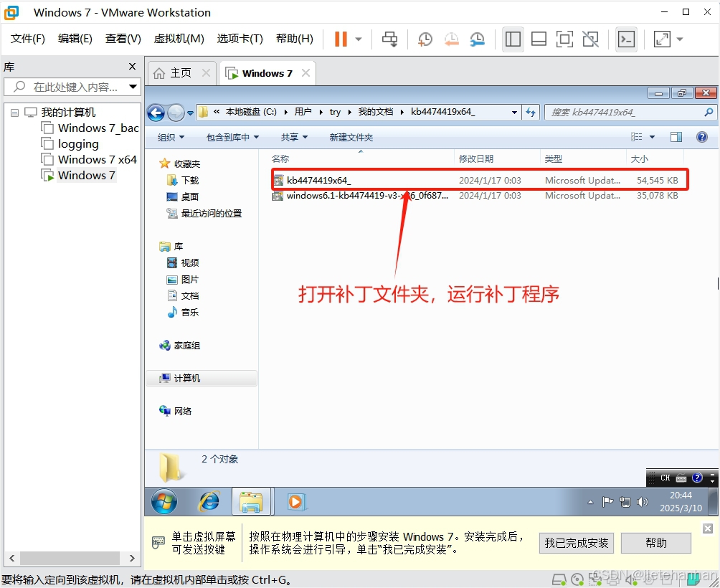Toggle Unity mode icon

pyautogui.click(x=590, y=39)
